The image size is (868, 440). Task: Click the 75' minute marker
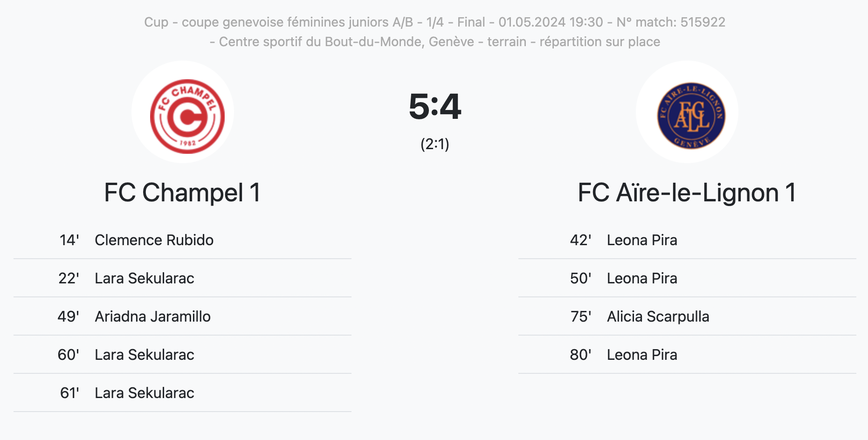(x=581, y=316)
